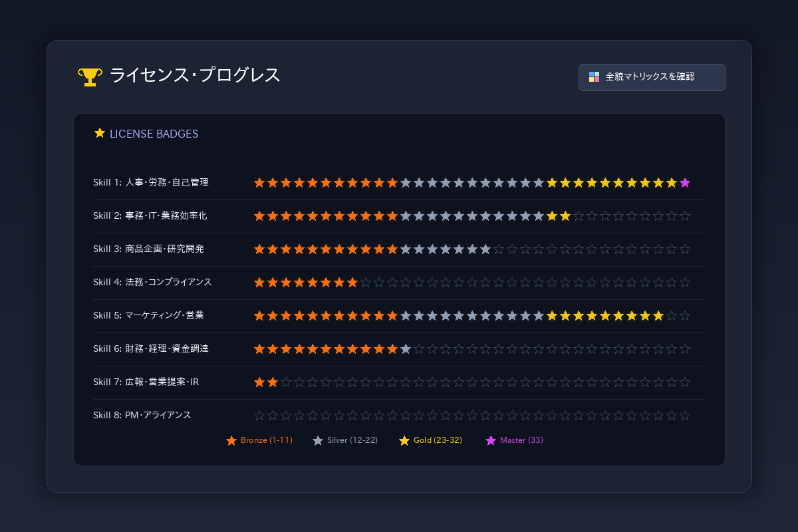Click the yellow Gold legend star
The width and height of the screenshot is (798, 532).
point(404,440)
